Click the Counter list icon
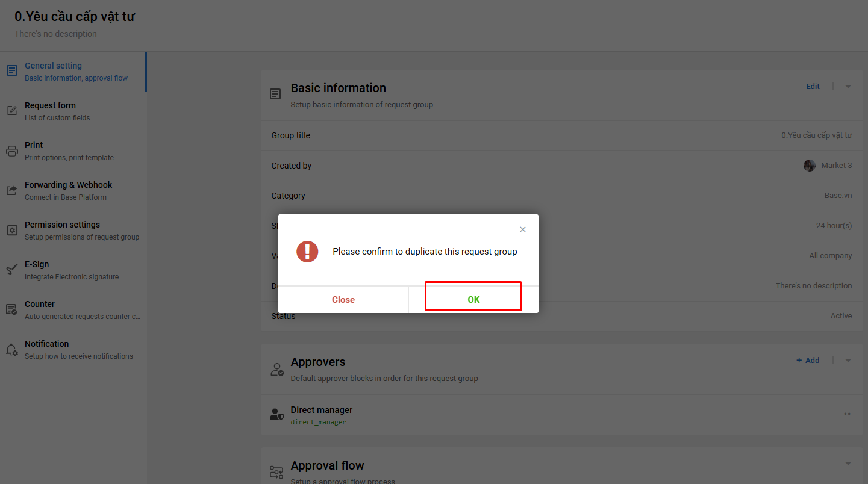 [x=12, y=309]
